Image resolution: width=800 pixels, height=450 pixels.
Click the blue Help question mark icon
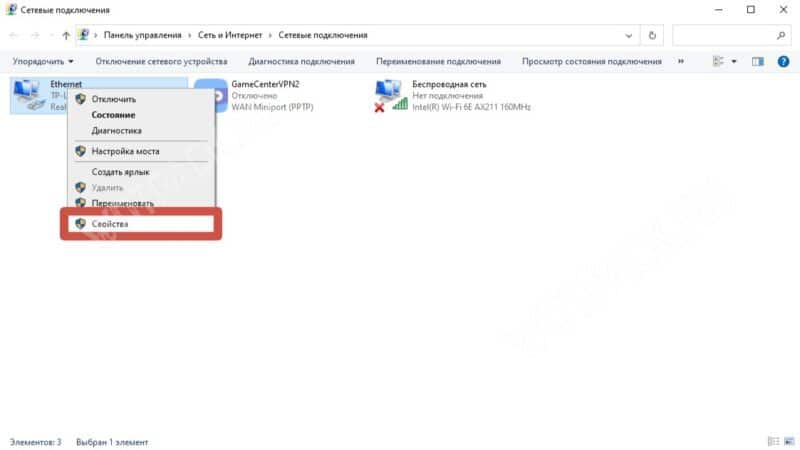coord(783,61)
